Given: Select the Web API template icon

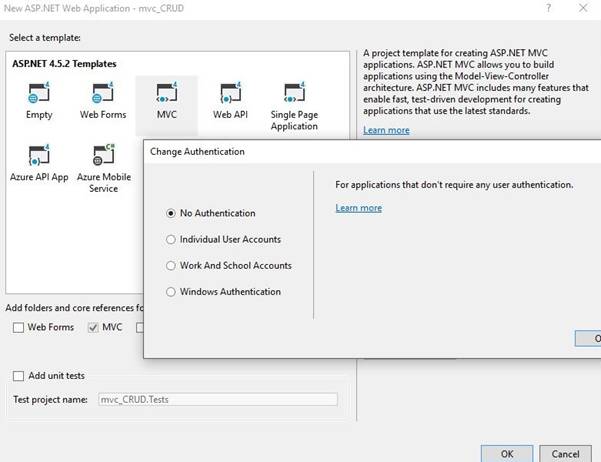Looking at the screenshot, I should click(230, 93).
